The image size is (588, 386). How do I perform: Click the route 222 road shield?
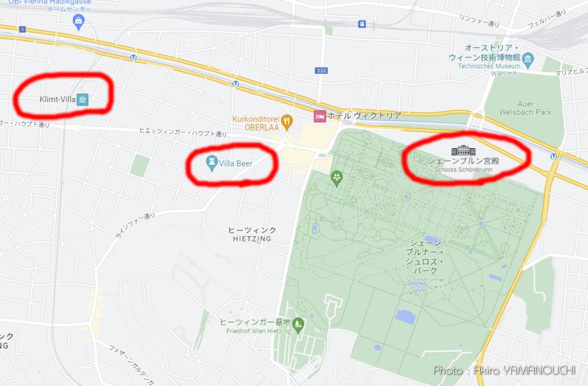(x=322, y=71)
